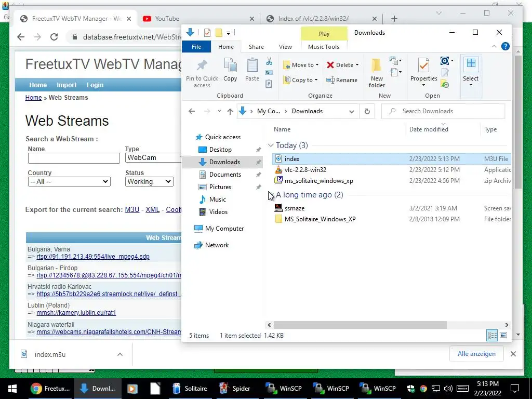
Task: Reload the Chrome browser page
Action: (54, 37)
